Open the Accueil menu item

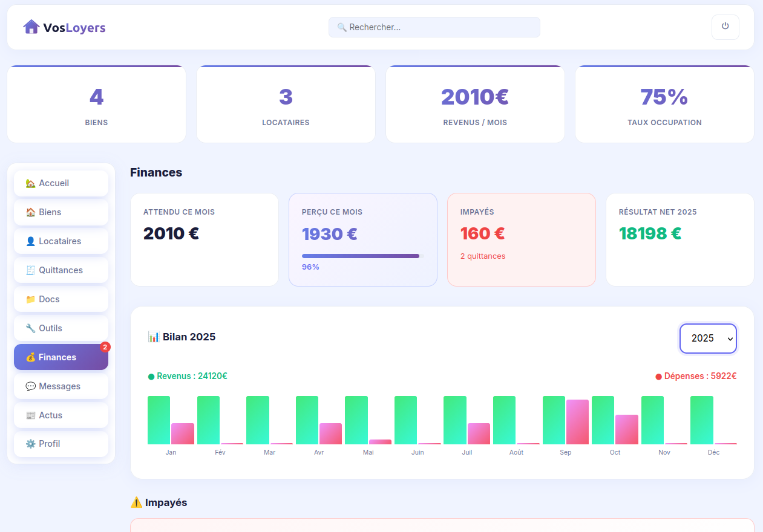point(61,183)
